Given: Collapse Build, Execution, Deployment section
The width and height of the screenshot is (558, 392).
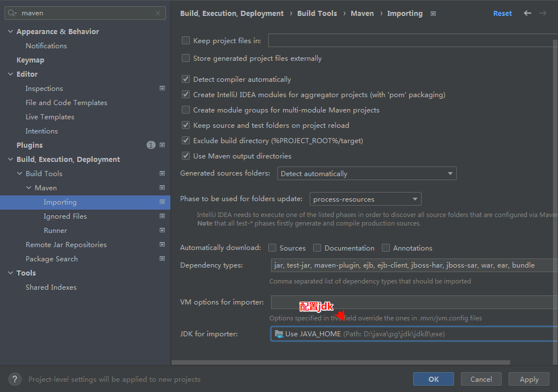Looking at the screenshot, I should 10,160.
